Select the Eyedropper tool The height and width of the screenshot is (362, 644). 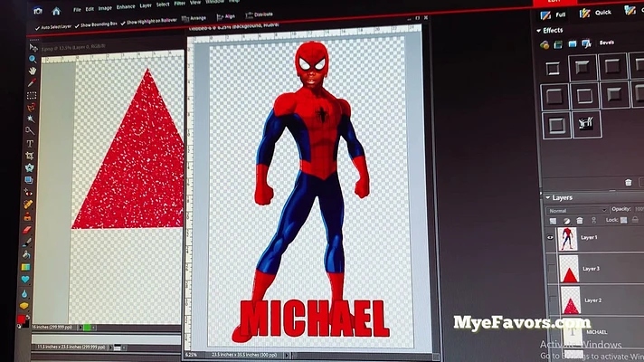pyautogui.click(x=32, y=83)
